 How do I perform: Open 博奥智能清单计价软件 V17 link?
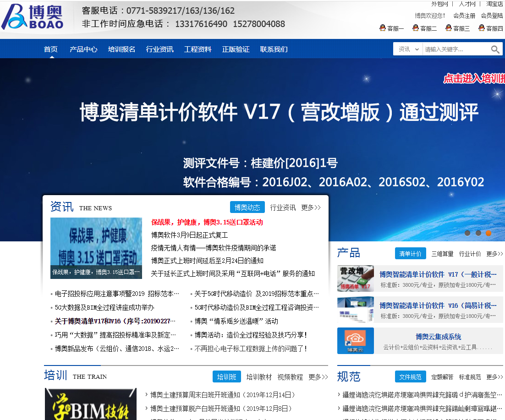click(438, 274)
